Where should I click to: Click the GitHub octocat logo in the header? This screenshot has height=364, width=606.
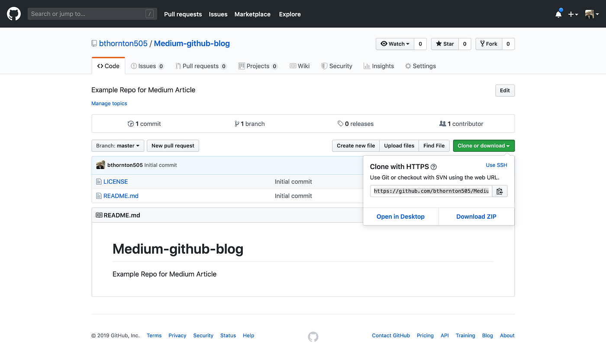coord(13,13)
